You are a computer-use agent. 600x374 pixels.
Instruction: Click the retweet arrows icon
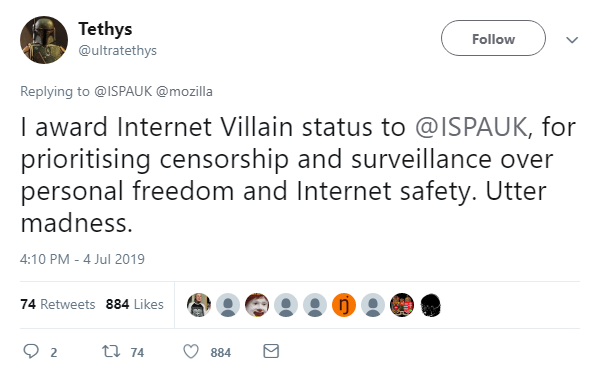(x=111, y=351)
